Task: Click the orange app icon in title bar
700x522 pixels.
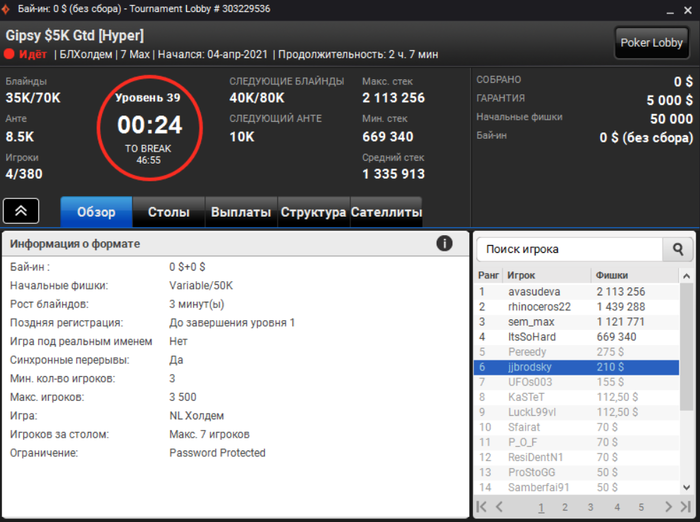Action: [x=6, y=9]
